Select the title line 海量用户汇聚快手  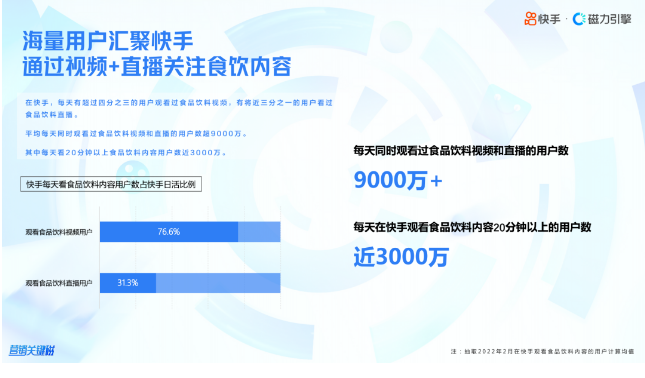pyautogui.click(x=108, y=41)
